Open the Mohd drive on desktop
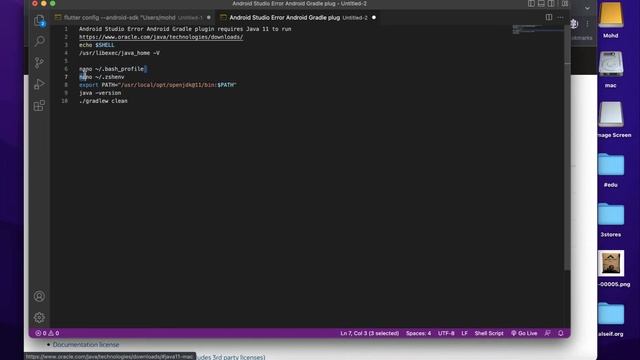Screen dimensions: 640x360 pos(611,20)
